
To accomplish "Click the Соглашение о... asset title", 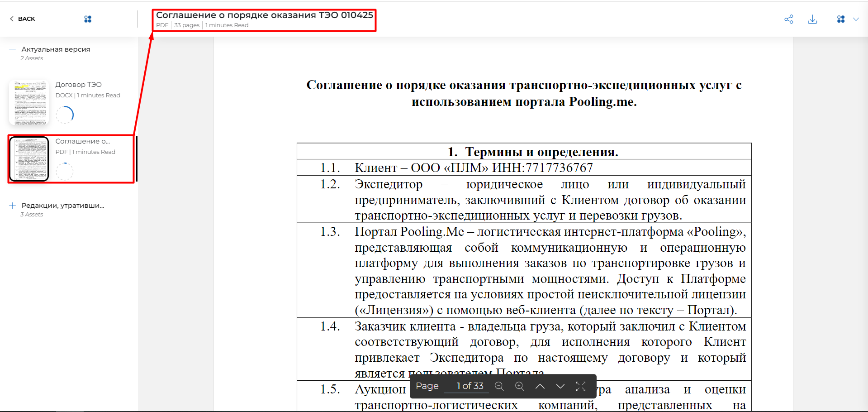I will [x=82, y=141].
